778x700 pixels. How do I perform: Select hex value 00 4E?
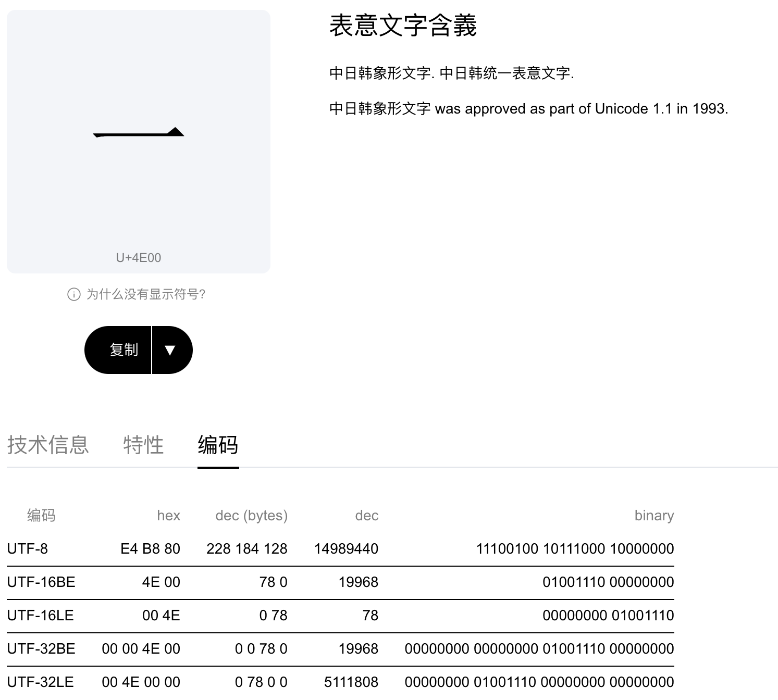click(161, 616)
